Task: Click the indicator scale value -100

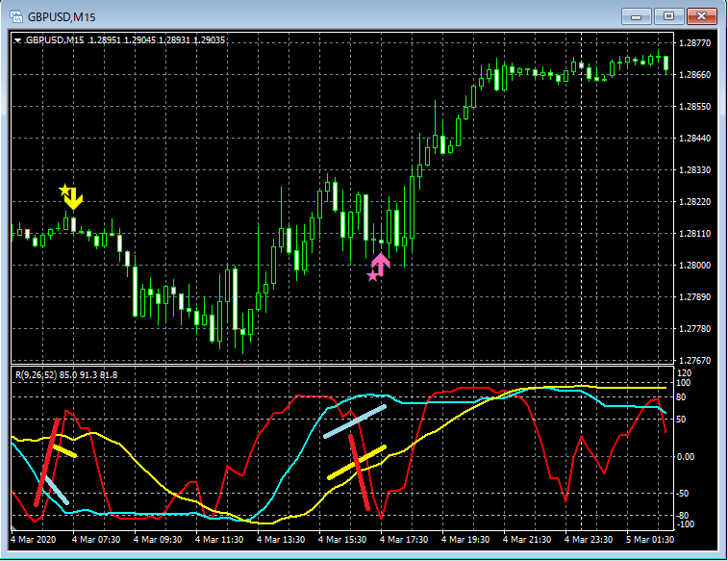Action: (x=686, y=524)
